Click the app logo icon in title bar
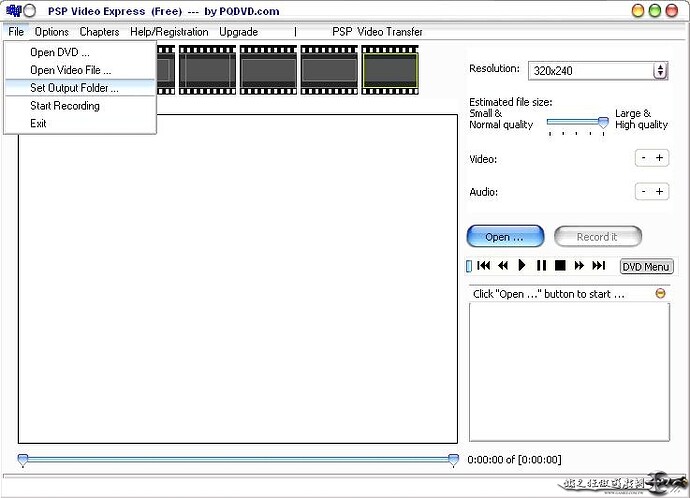 coord(14,11)
